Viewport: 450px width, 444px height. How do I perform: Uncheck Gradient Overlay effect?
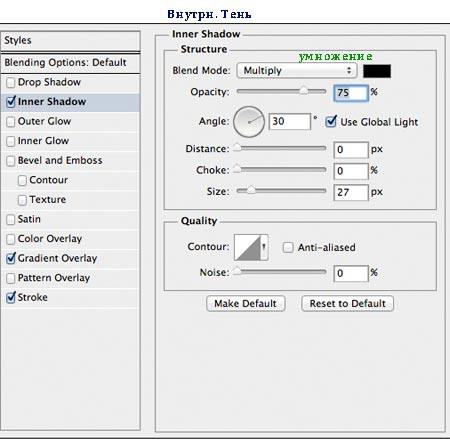point(11,258)
